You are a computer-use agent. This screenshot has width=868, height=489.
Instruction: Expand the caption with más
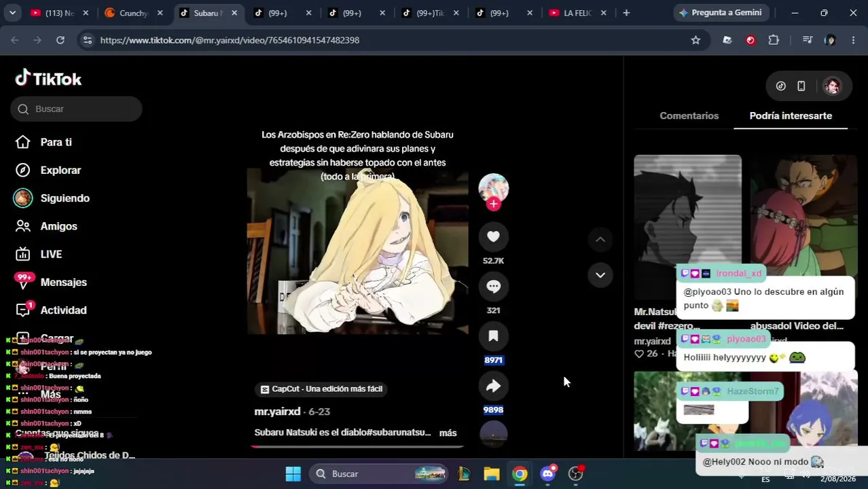coord(448,433)
